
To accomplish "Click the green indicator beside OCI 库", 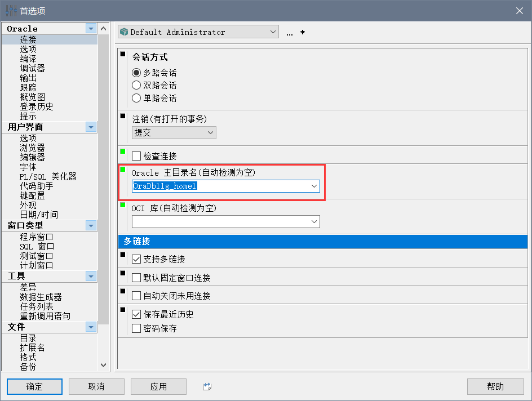I will tap(123, 205).
